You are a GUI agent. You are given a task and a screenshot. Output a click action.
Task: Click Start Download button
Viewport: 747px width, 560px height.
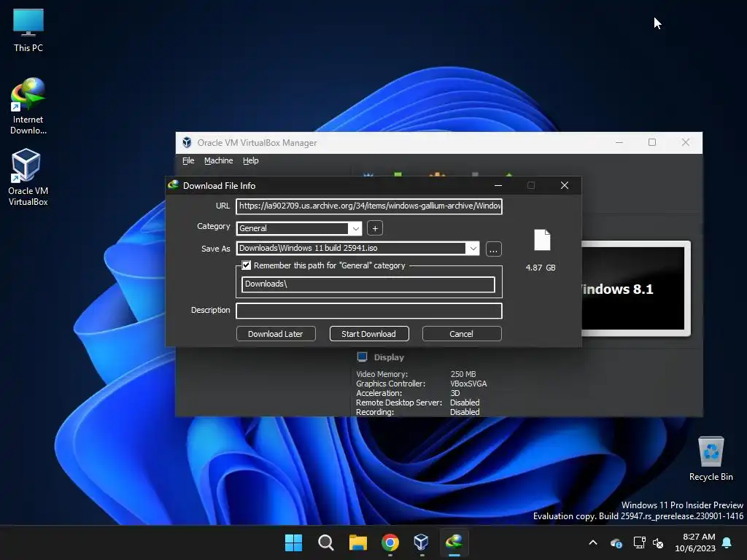pos(369,334)
